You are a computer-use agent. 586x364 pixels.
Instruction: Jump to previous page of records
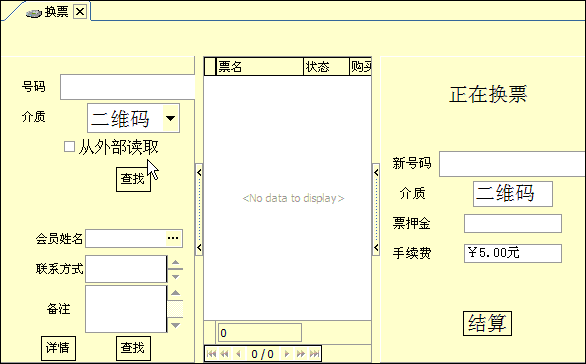224,354
